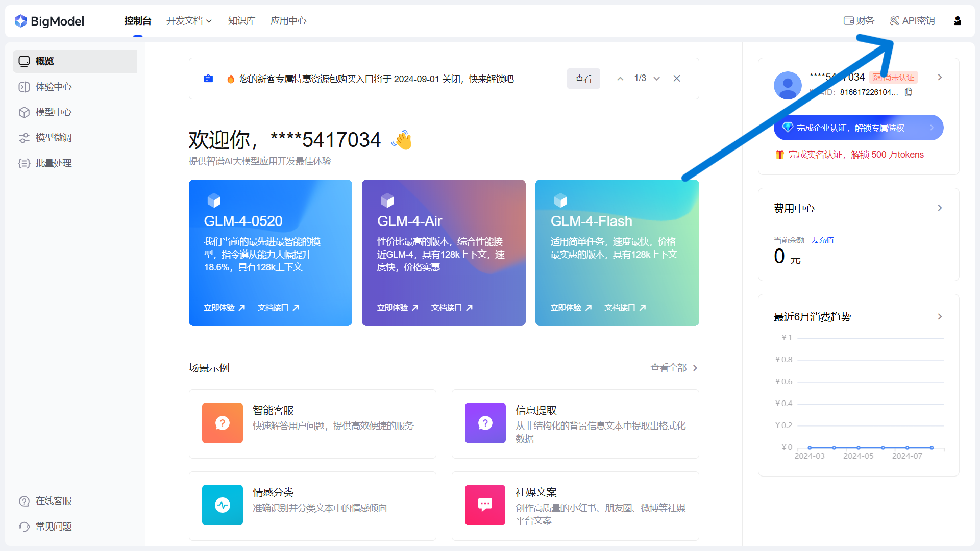This screenshot has width=980, height=551.
Task: Go to 模型微调 in sidebar
Action: (x=75, y=138)
